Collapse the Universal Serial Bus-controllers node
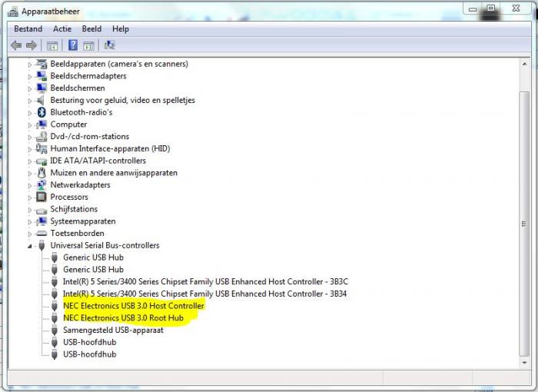The height and width of the screenshot is (392, 538). point(30,246)
